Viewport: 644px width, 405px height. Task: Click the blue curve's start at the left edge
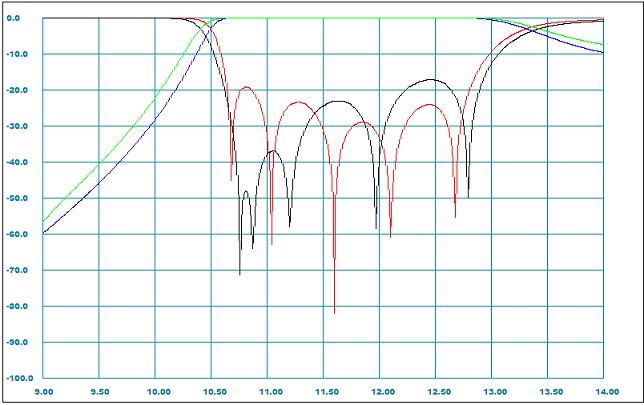[44, 232]
